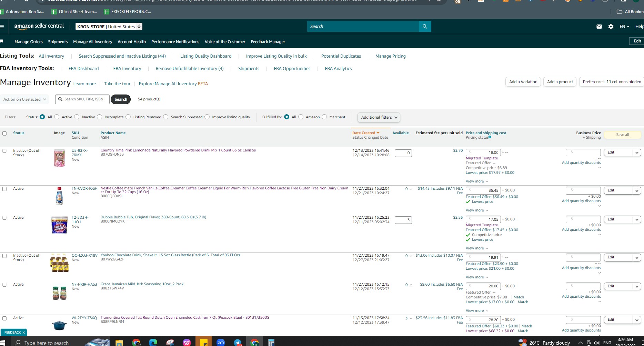Click the bookmark flag icon in nav bar
The height and width of the screenshot is (346, 644).
[2, 41]
